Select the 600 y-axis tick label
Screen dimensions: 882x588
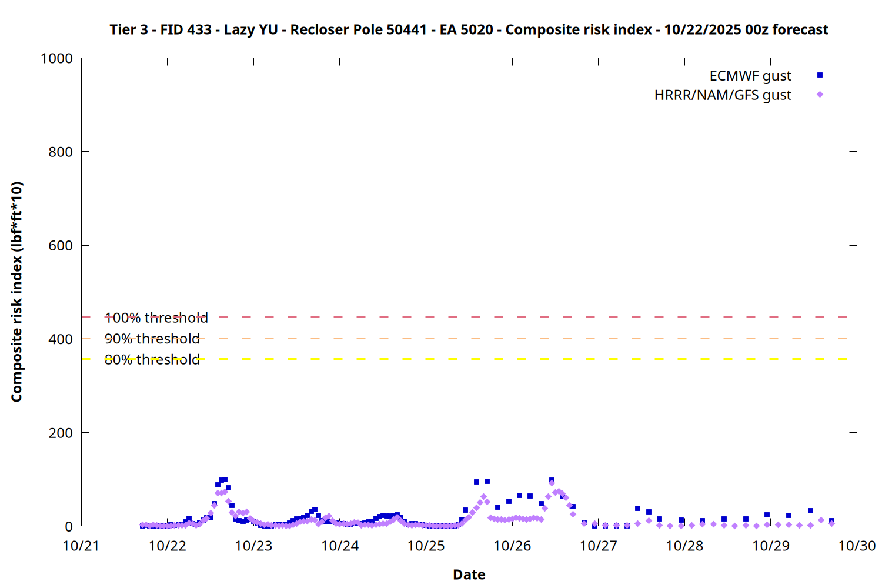coord(61,246)
